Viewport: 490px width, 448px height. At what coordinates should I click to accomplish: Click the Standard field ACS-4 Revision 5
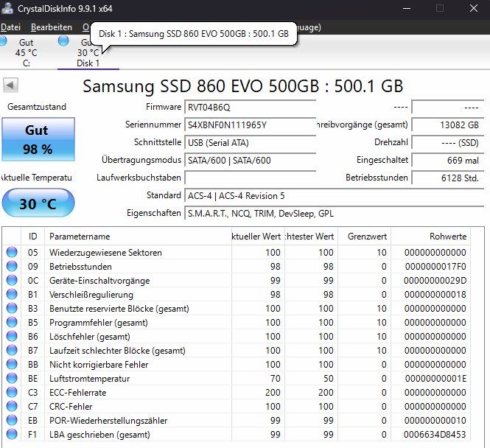click(334, 196)
